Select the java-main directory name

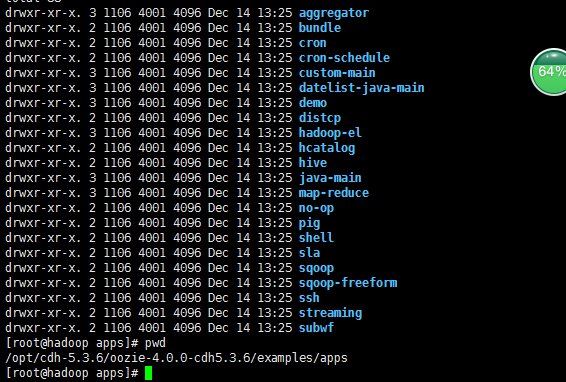click(x=330, y=178)
